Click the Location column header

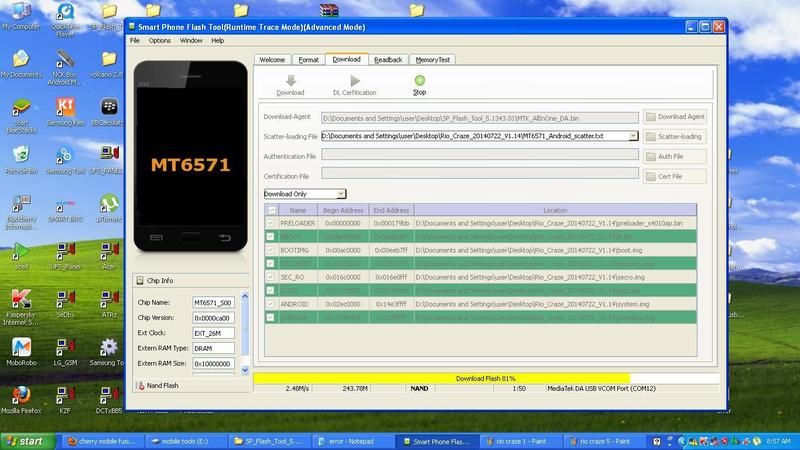coord(555,210)
